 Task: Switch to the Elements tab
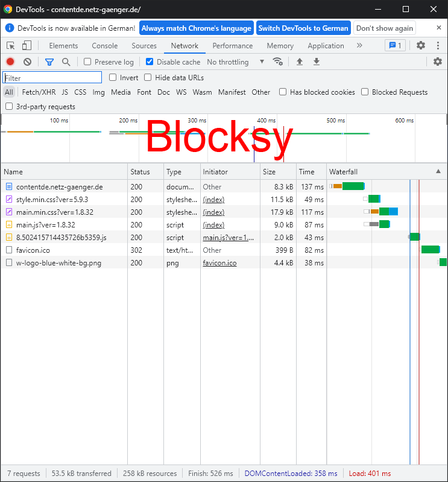(x=63, y=46)
